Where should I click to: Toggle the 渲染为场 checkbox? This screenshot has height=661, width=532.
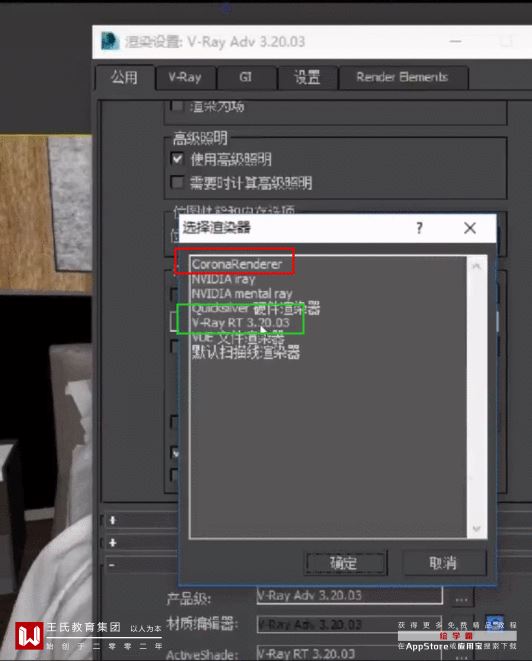pos(177,106)
